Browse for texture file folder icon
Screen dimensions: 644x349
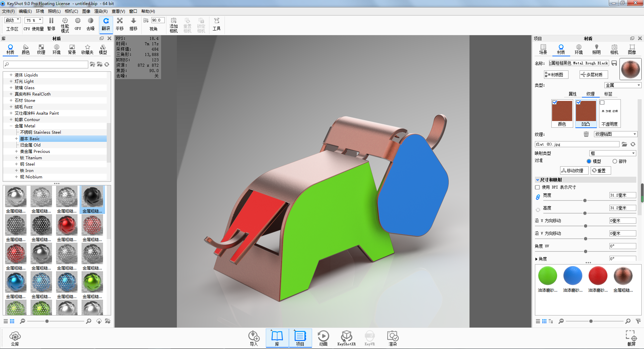[625, 144]
